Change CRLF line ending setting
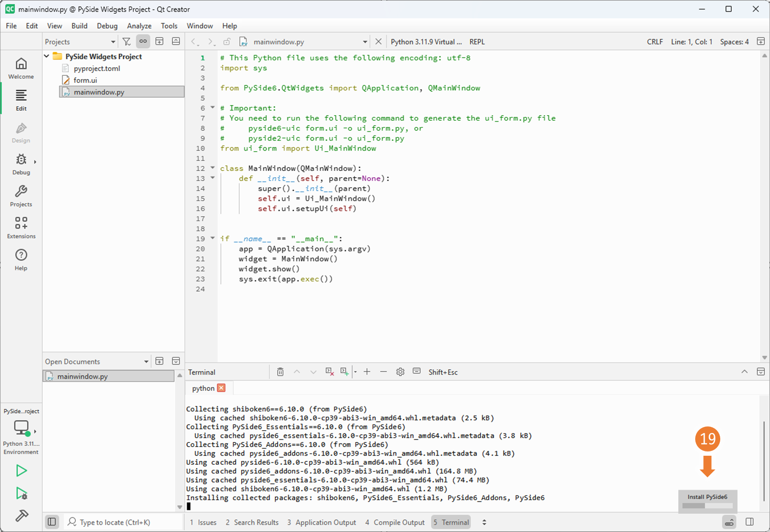The height and width of the screenshot is (532, 770). 655,42
